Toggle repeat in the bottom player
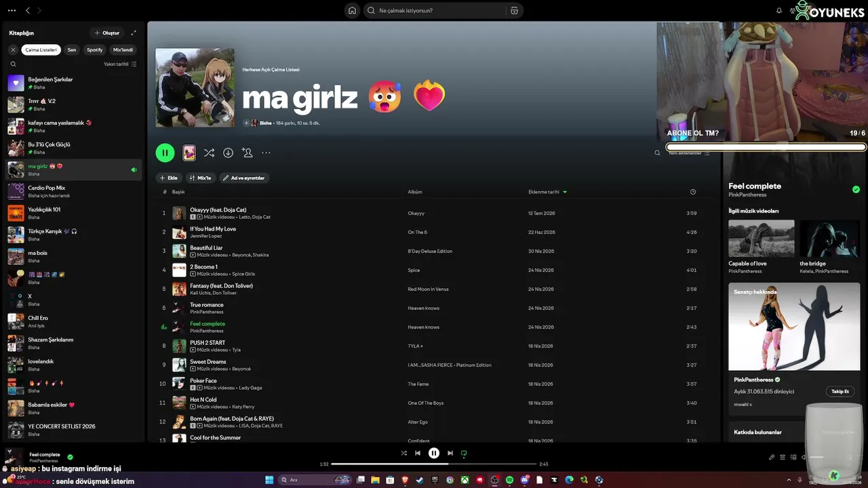This screenshot has width=868, height=488. tap(464, 453)
